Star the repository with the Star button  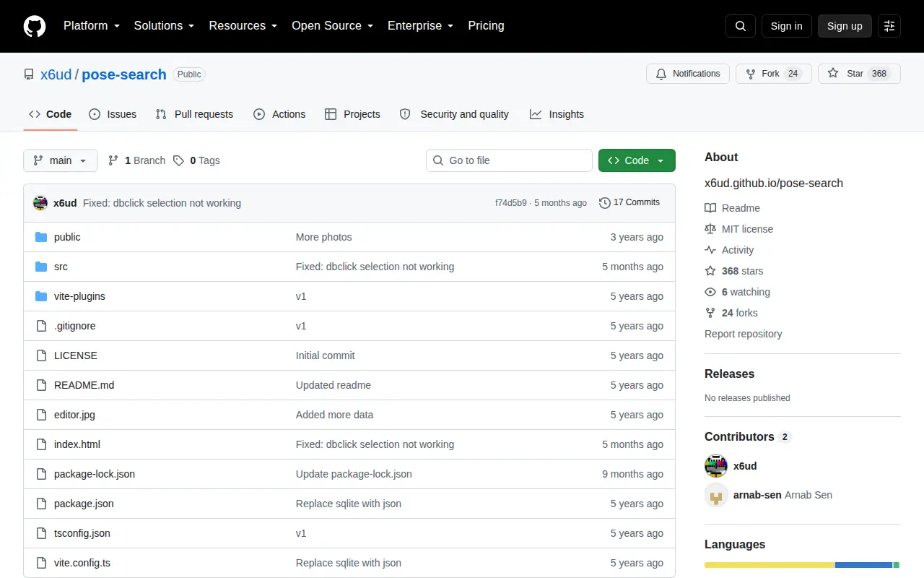(859, 74)
